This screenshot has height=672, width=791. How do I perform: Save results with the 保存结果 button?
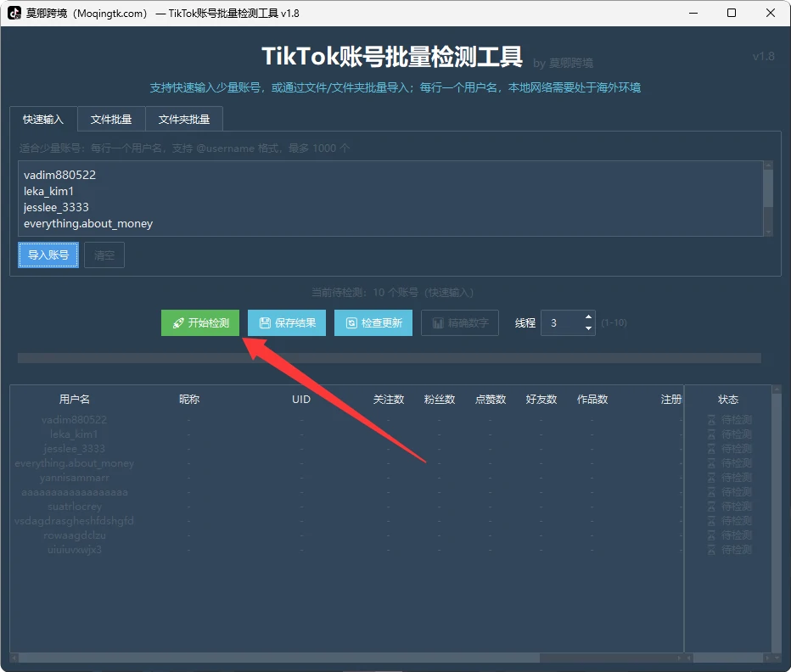pyautogui.click(x=287, y=323)
